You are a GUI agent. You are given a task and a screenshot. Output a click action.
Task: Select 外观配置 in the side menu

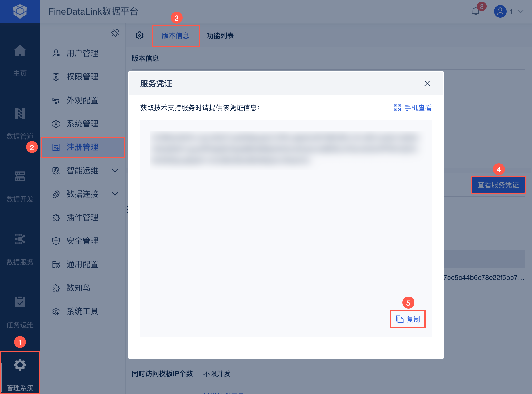[82, 100]
